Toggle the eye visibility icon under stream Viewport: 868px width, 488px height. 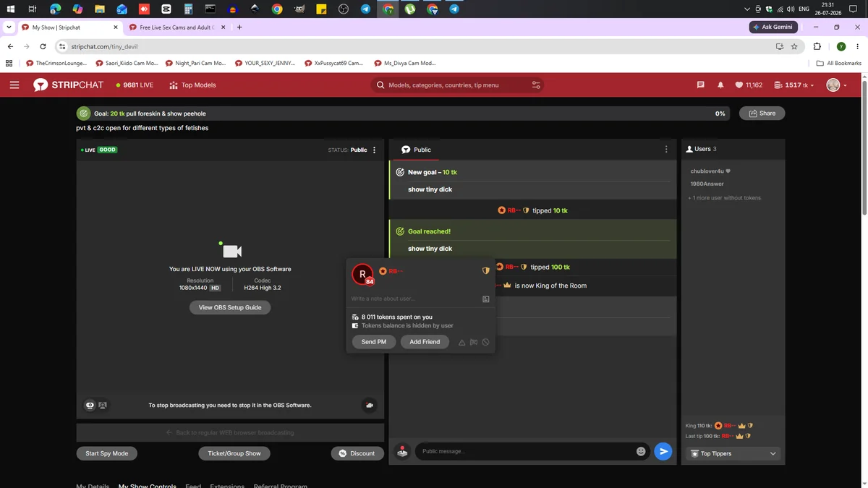click(90, 406)
